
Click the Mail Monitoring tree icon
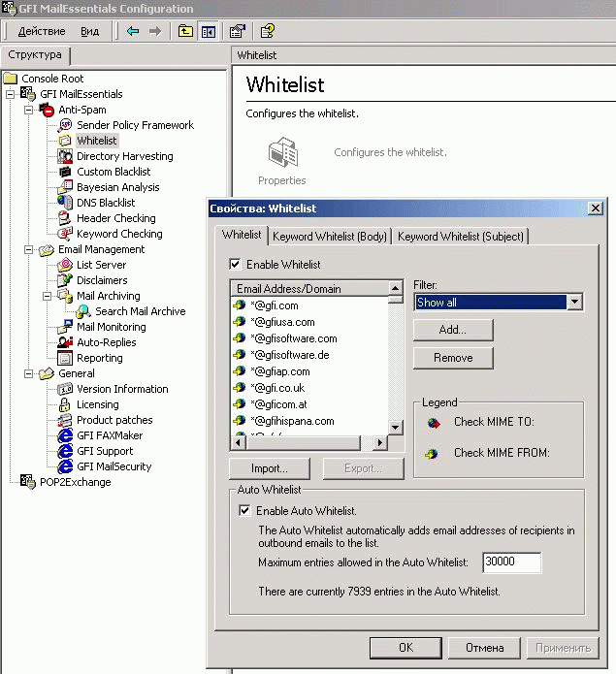(65, 327)
